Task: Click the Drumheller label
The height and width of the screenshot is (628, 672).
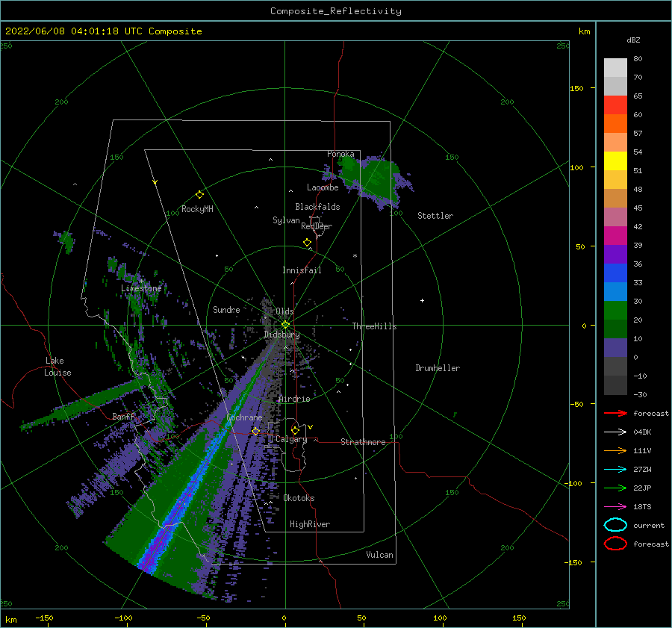Action: [x=438, y=368]
